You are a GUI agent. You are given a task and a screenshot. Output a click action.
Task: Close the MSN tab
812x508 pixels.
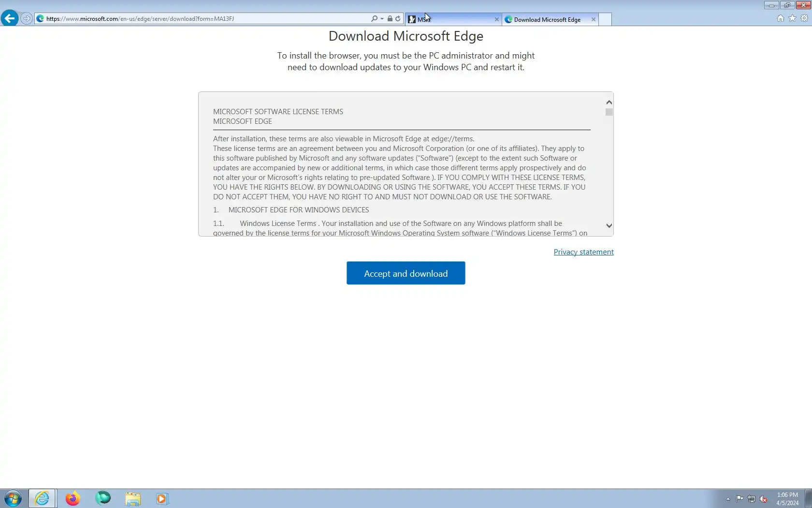[x=496, y=19]
